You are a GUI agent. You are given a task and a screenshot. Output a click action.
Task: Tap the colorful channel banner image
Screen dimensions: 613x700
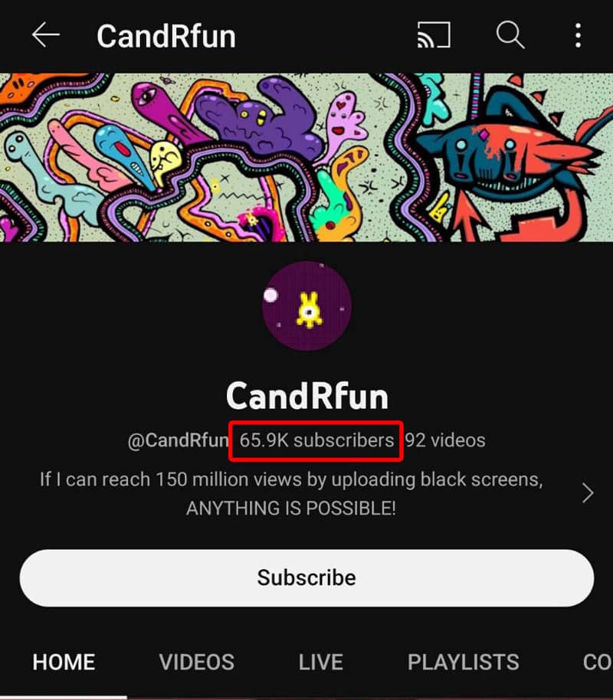click(306, 158)
